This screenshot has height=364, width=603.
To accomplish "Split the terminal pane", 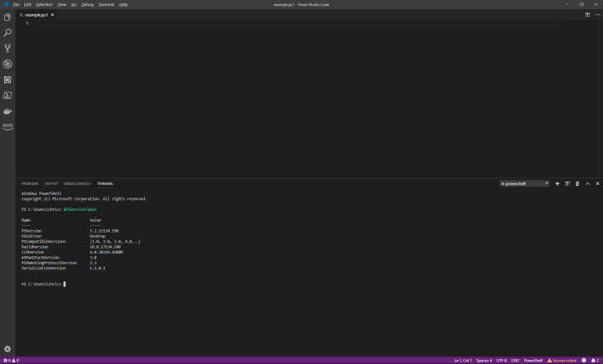I will [567, 183].
